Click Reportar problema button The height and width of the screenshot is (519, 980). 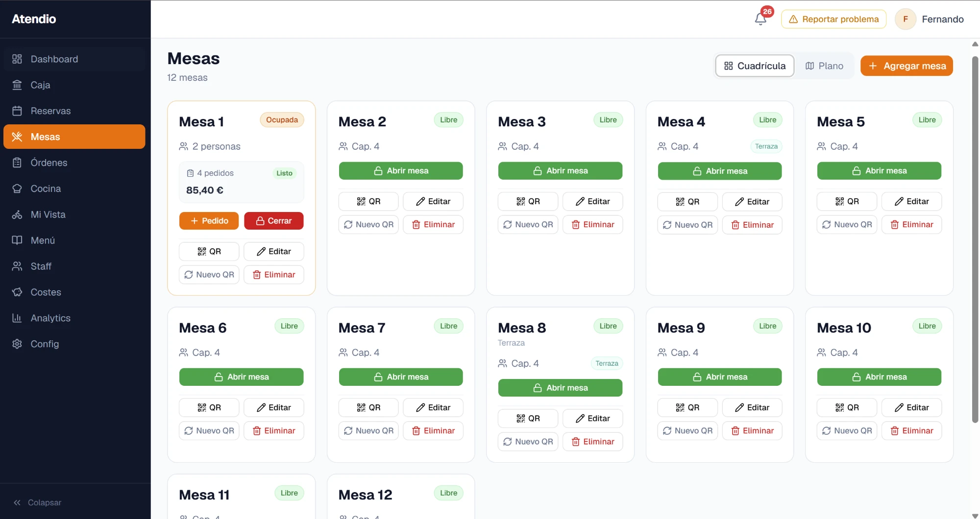coord(833,19)
